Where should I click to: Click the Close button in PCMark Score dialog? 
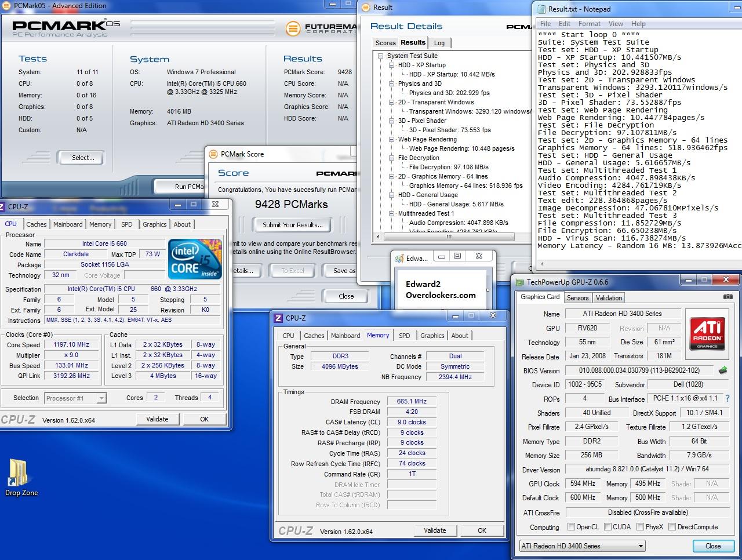(x=346, y=296)
